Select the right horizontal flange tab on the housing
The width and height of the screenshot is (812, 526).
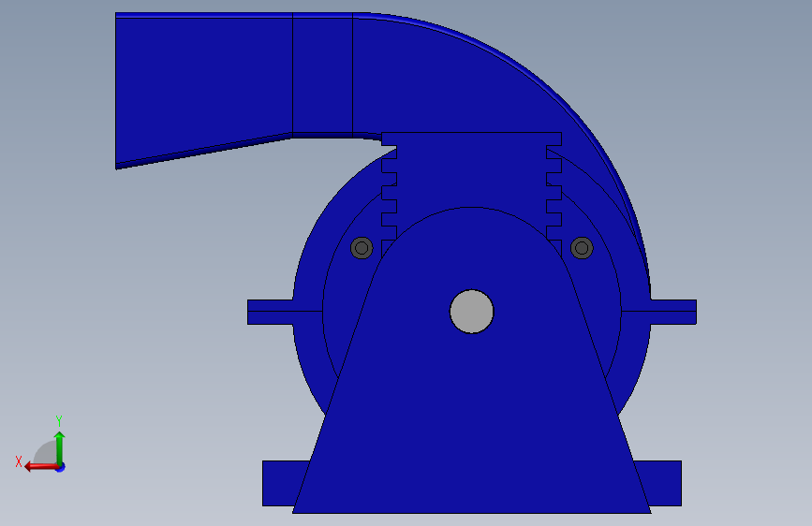click(673, 313)
